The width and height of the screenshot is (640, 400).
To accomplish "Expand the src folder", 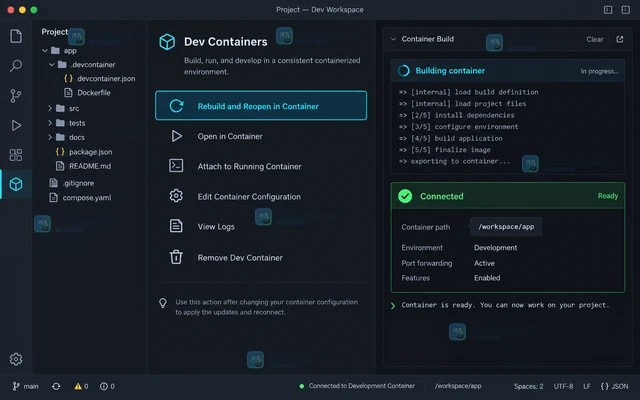I will (50, 108).
